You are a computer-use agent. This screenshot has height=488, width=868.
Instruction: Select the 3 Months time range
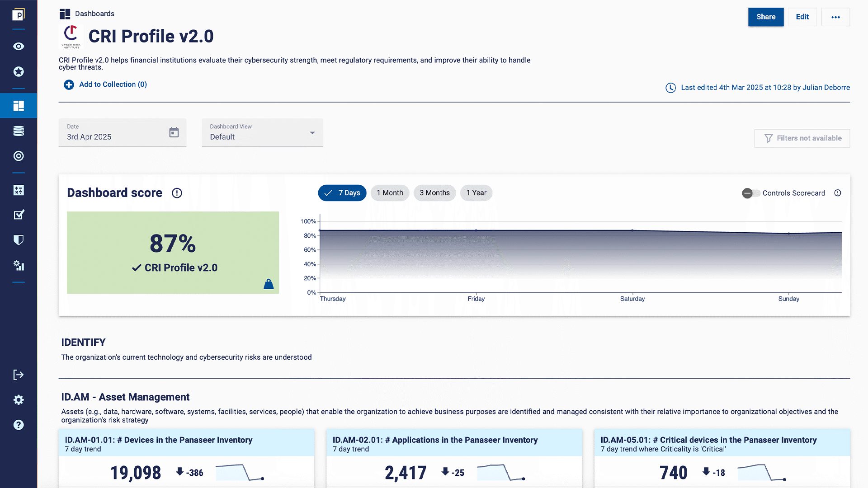pos(434,193)
